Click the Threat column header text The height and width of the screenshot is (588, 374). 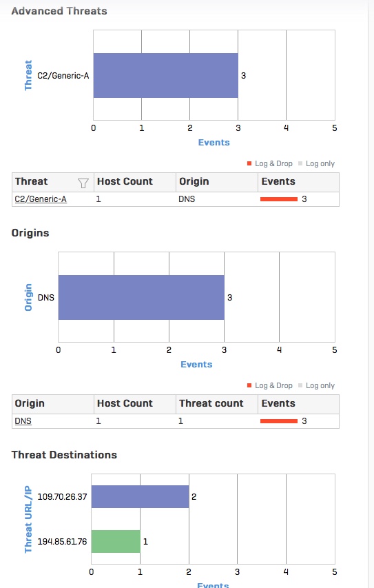pos(31,181)
